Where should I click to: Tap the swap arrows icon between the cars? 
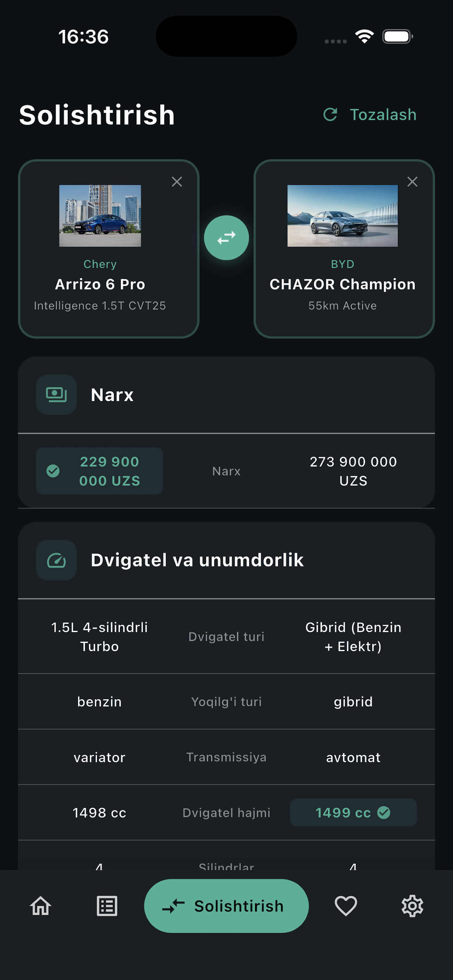pyautogui.click(x=226, y=237)
